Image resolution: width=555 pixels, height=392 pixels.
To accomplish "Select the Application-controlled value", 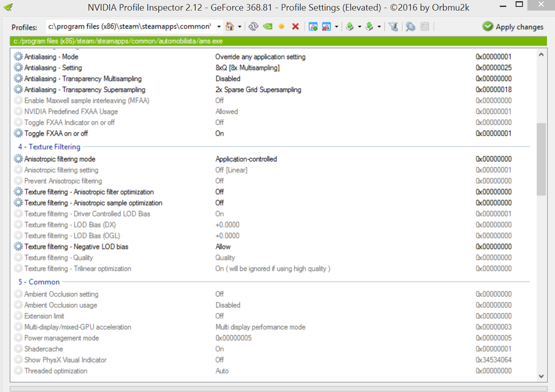I will tap(246, 159).
